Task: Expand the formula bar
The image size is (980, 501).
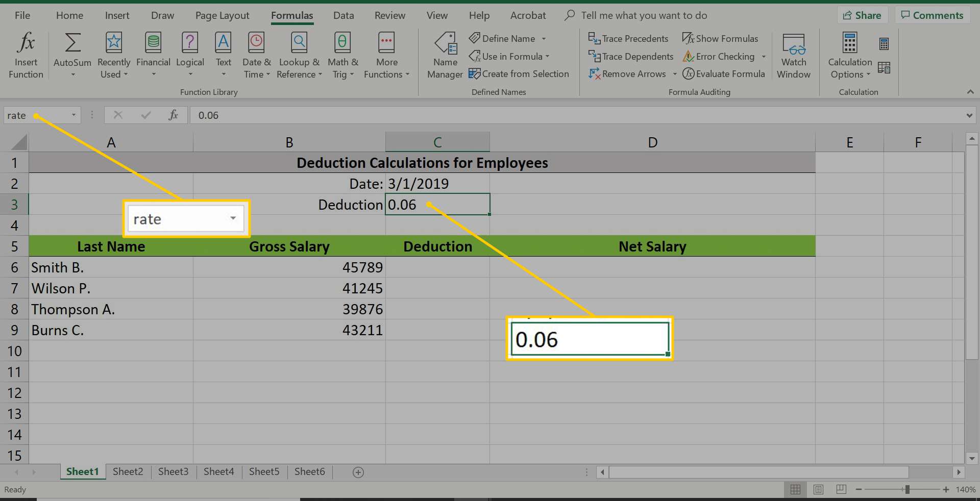Action: [969, 115]
